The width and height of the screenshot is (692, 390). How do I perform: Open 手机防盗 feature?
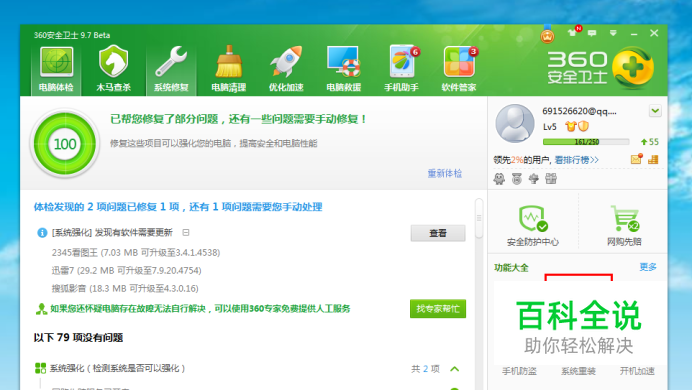pyautogui.click(x=519, y=371)
